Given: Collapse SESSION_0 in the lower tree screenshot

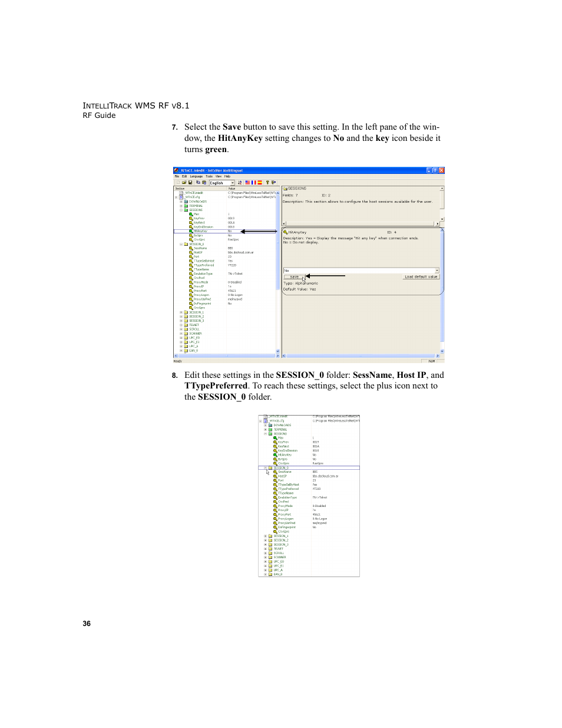Looking at the screenshot, I should tap(265, 468).
